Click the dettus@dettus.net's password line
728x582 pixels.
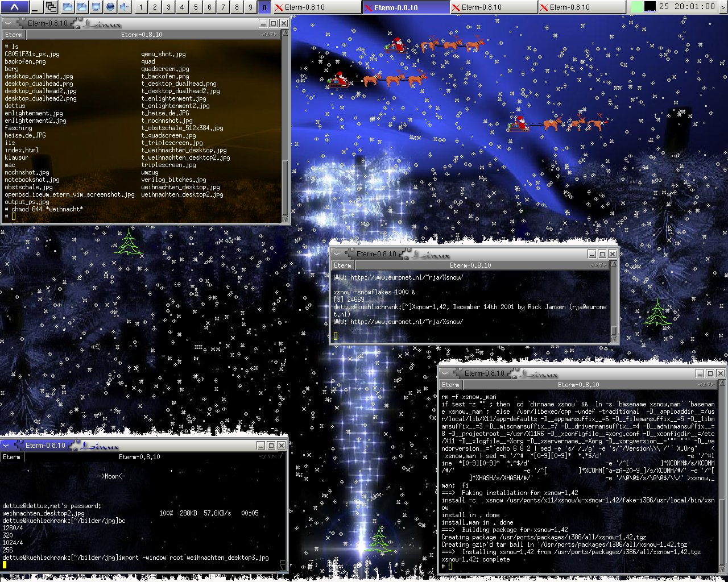point(52,506)
